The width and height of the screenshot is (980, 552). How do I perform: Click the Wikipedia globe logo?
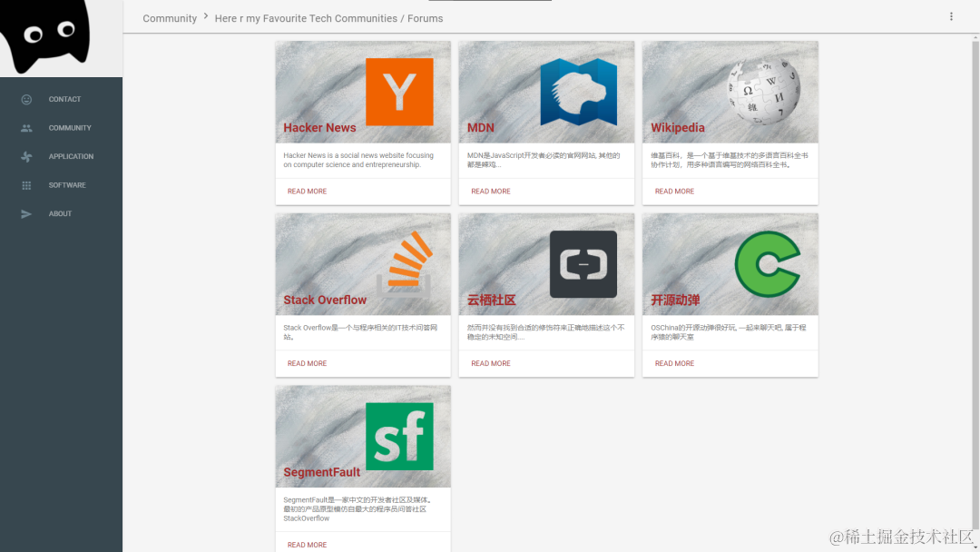point(764,92)
